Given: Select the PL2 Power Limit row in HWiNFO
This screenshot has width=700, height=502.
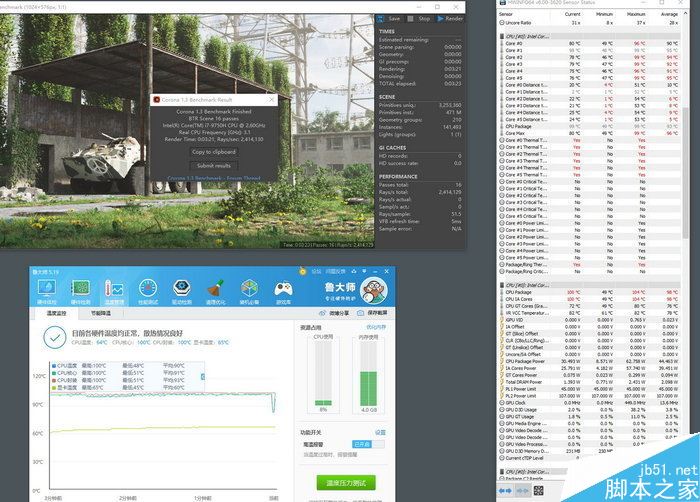Looking at the screenshot, I should coord(589,396).
